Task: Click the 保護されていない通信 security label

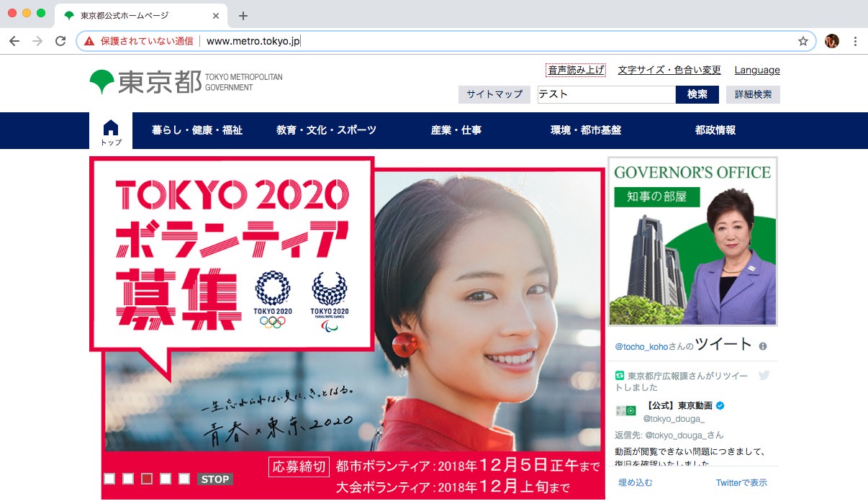Action: [x=147, y=41]
